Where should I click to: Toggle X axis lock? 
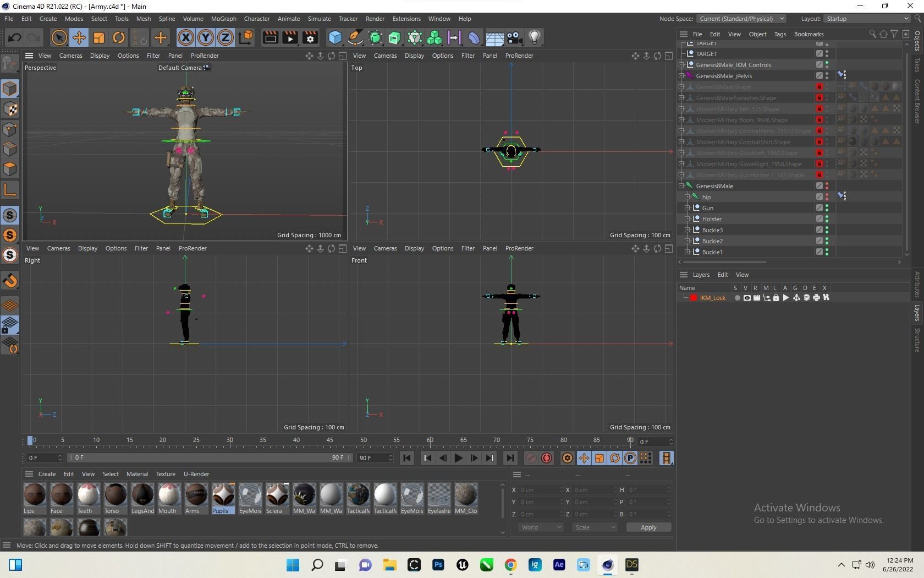tap(186, 37)
